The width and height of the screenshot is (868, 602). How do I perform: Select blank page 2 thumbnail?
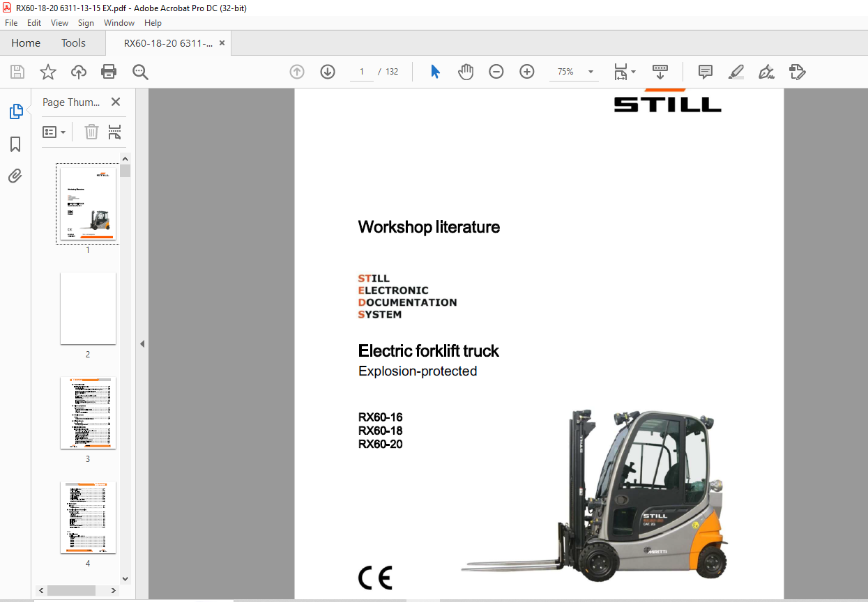coord(88,309)
